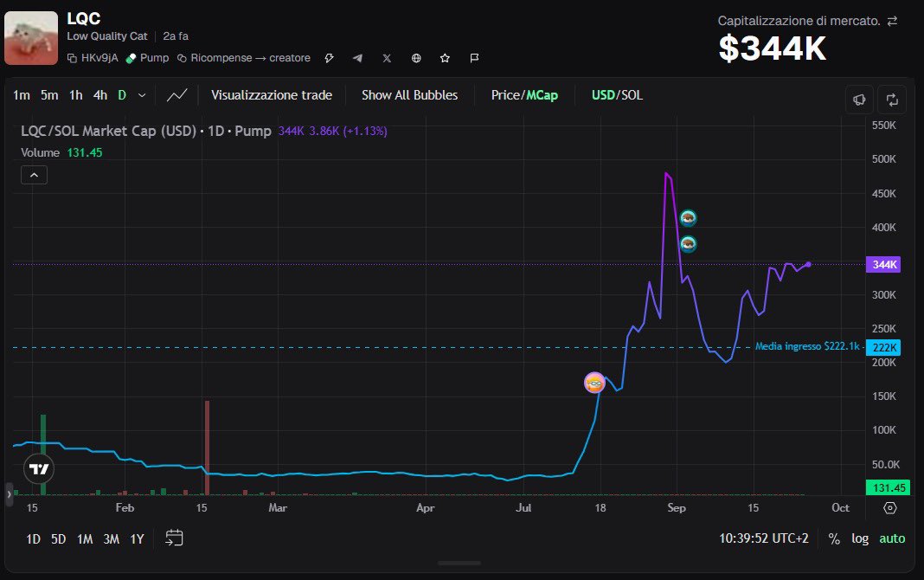
Task: Copy the HKv9jA contract address
Action: [x=93, y=58]
